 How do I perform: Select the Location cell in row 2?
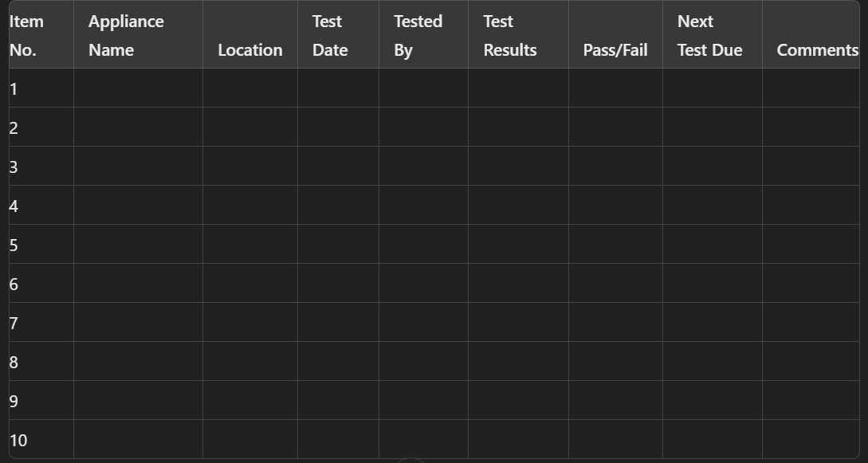pyautogui.click(x=250, y=128)
